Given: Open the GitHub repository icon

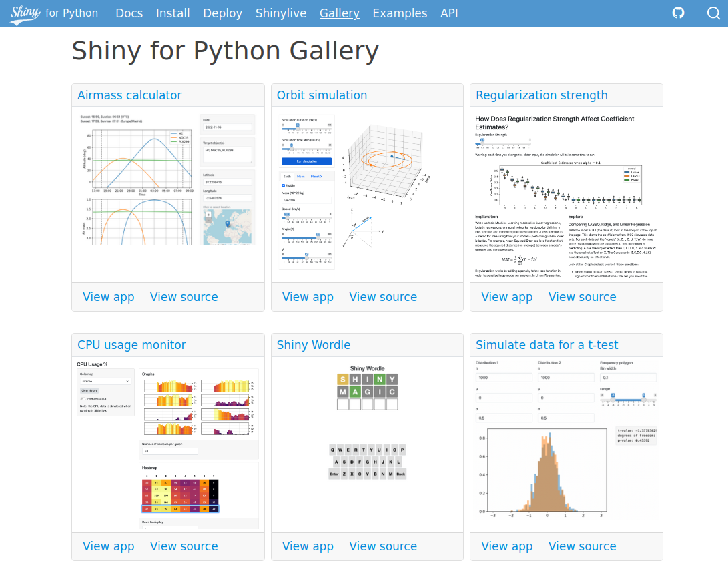Looking at the screenshot, I should click(x=679, y=13).
